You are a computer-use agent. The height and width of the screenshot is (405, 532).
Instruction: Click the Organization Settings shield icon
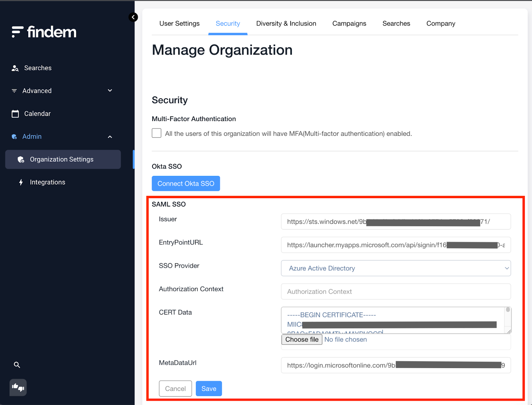click(x=21, y=160)
